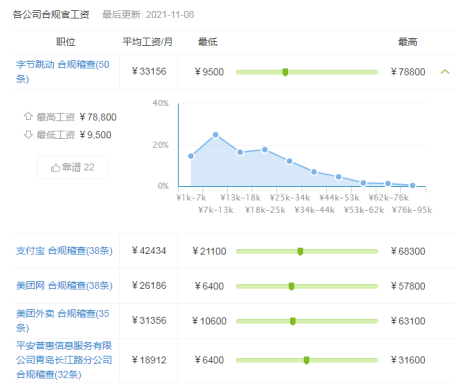Screen dimensions: 468x388
Task: Open 美团外卖 合规稽查(35条) link
Action: (x=63, y=321)
